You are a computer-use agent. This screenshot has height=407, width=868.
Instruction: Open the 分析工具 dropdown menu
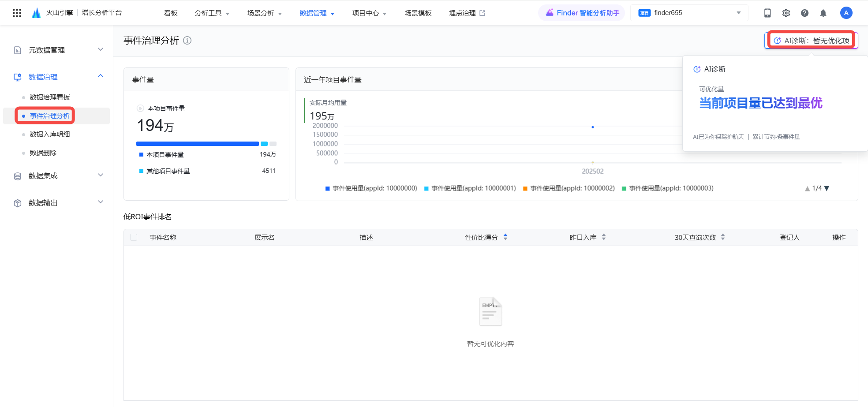point(212,13)
